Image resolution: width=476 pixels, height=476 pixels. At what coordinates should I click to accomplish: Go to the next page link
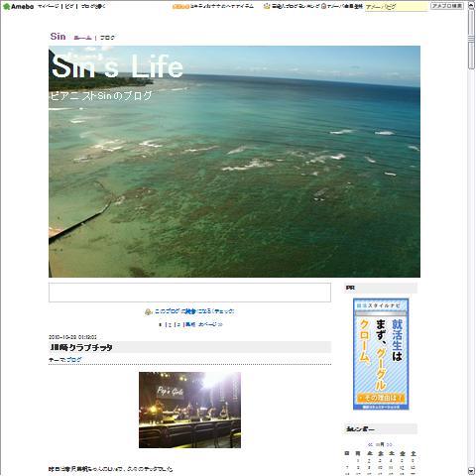point(210,325)
